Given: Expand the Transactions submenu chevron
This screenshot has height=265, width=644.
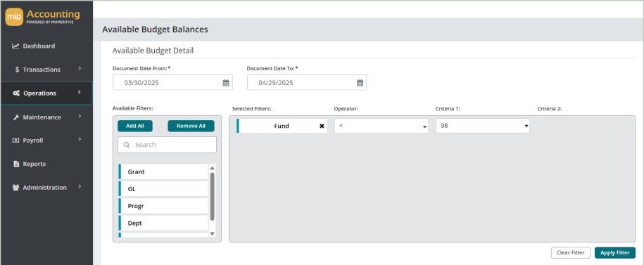Looking at the screenshot, I should [x=80, y=69].
